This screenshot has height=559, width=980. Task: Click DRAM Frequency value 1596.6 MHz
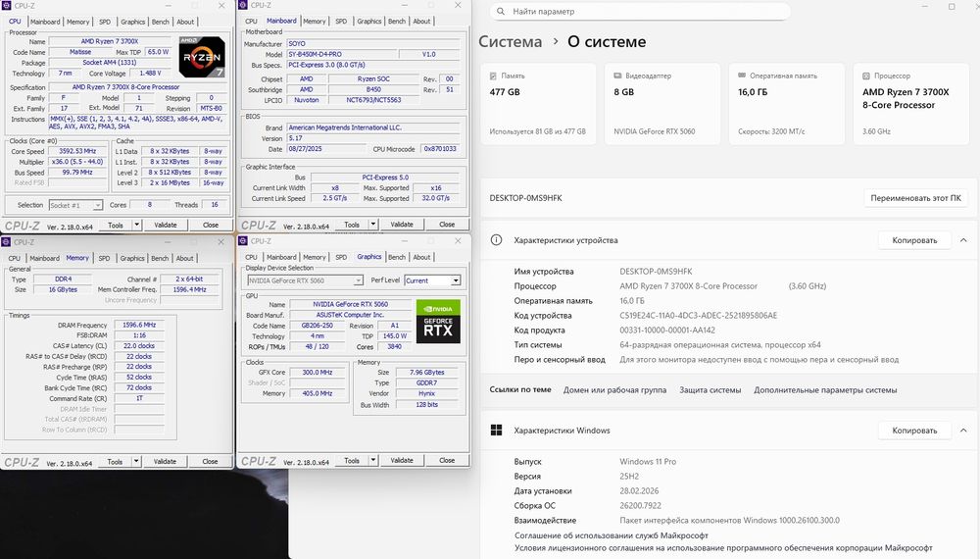[139, 326]
